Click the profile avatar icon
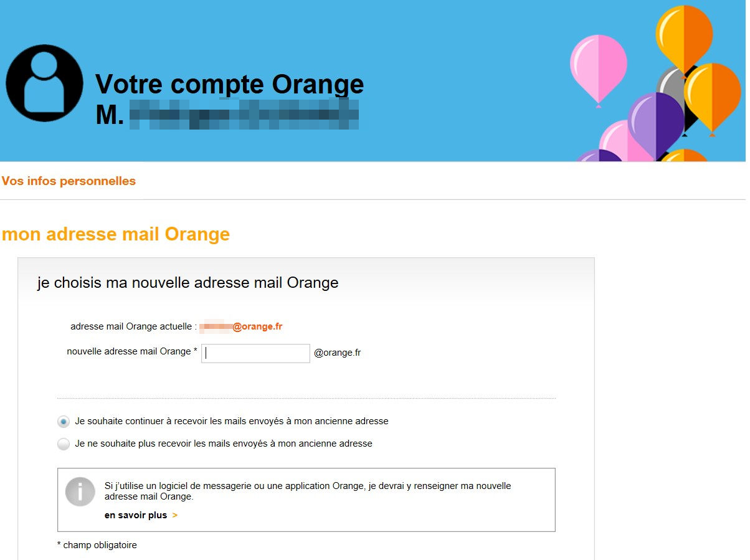The height and width of the screenshot is (560, 750). point(44,83)
